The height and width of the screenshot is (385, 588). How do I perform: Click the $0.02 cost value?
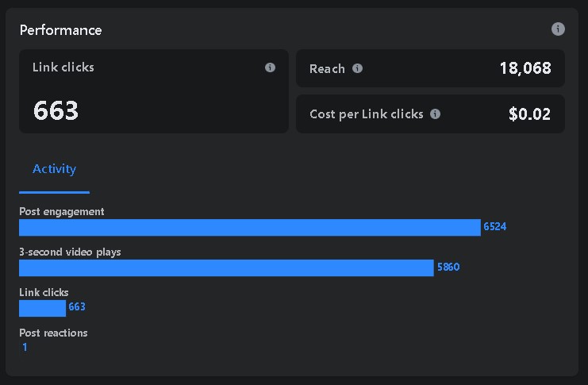(x=529, y=114)
